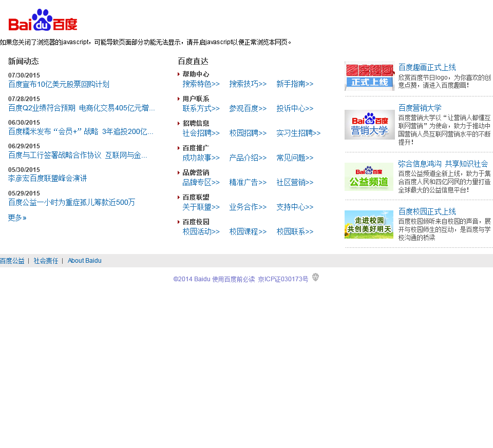Click the 百度直达 heading
The width and height of the screenshot is (493, 448).
(193, 61)
